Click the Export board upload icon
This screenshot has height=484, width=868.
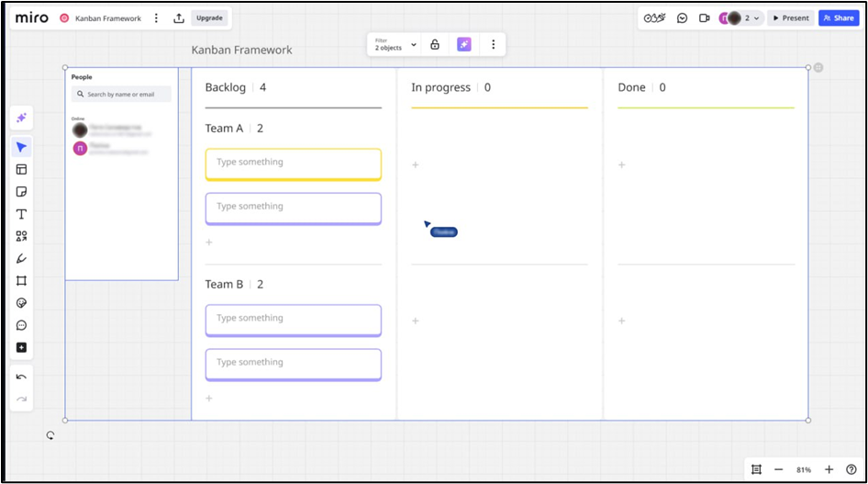pyautogui.click(x=179, y=18)
